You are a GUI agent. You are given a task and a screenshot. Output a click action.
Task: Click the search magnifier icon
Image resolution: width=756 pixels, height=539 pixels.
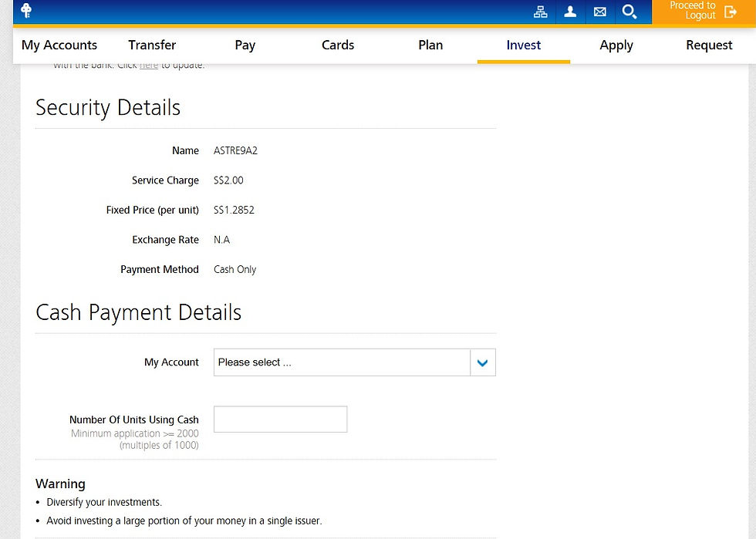pyautogui.click(x=629, y=12)
